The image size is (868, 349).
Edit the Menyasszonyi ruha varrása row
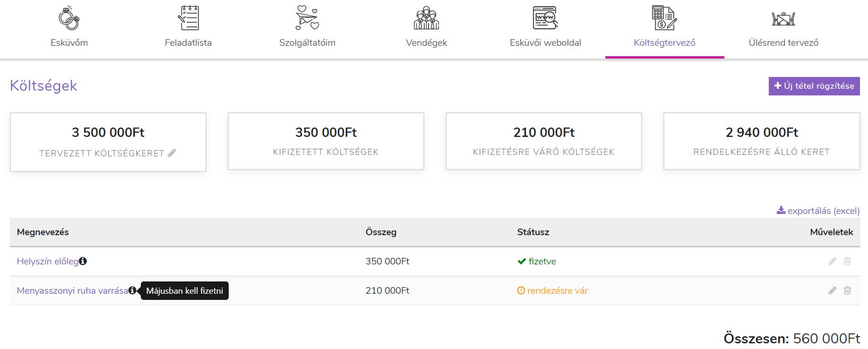click(x=833, y=290)
